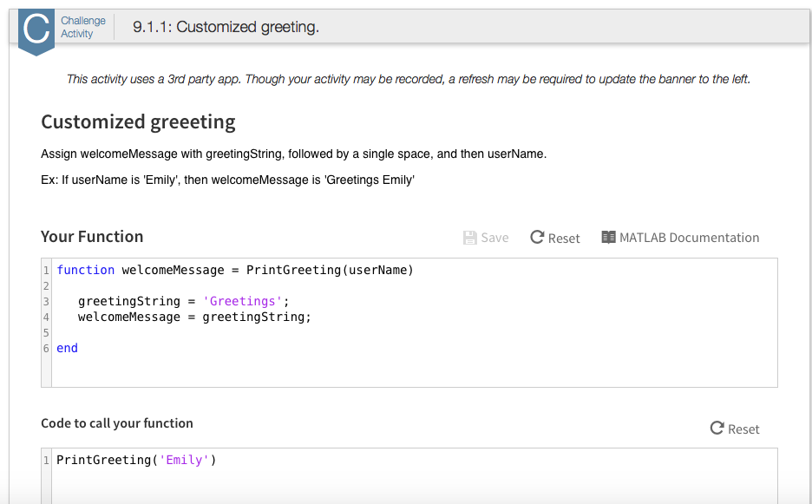Place cursor in welcomeMessage assignment line
The width and height of the screenshot is (812, 504).
click(x=194, y=317)
